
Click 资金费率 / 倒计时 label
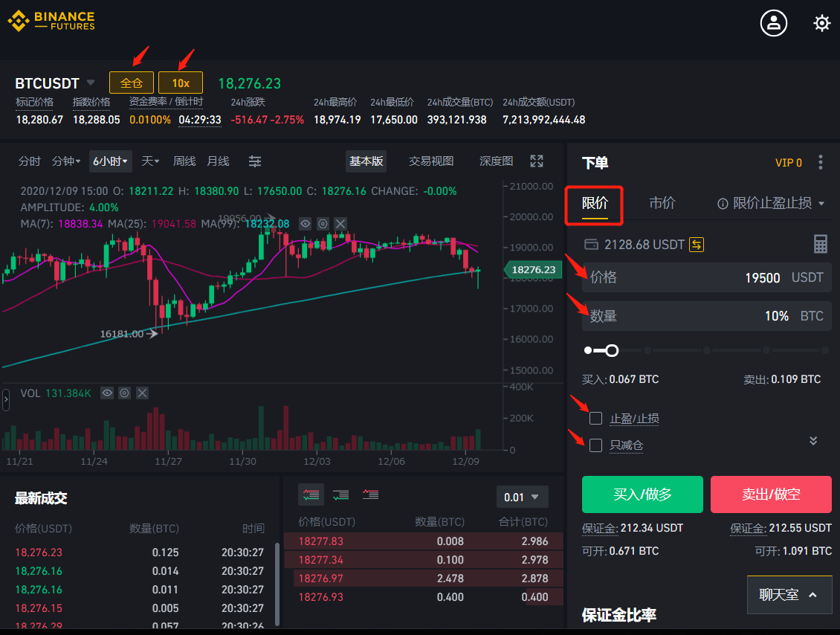166,102
